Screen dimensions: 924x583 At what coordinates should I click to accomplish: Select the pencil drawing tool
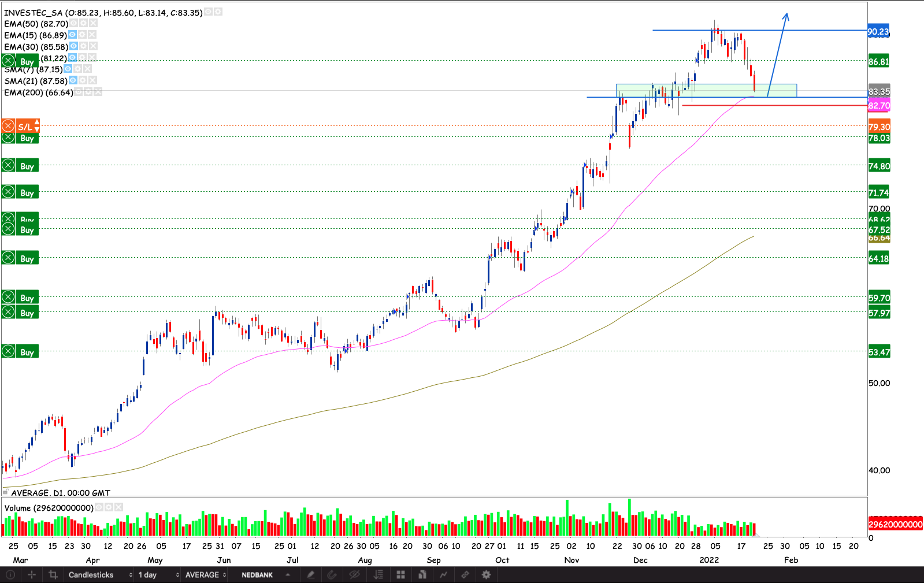pyautogui.click(x=310, y=574)
